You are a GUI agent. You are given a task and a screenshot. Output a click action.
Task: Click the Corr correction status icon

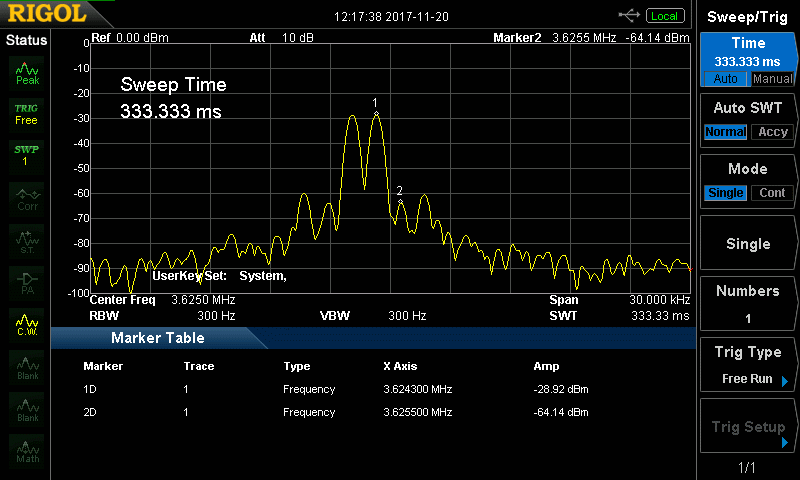(x=27, y=198)
